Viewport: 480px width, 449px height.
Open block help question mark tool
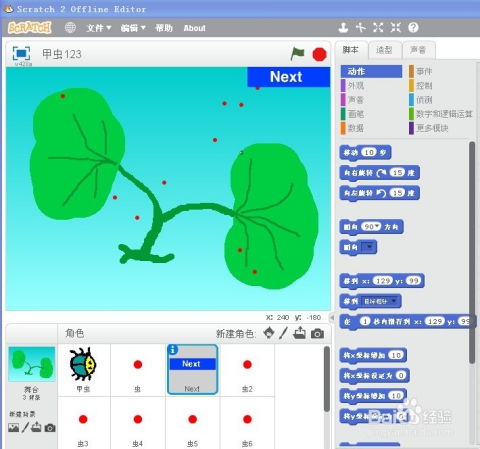click(413, 28)
